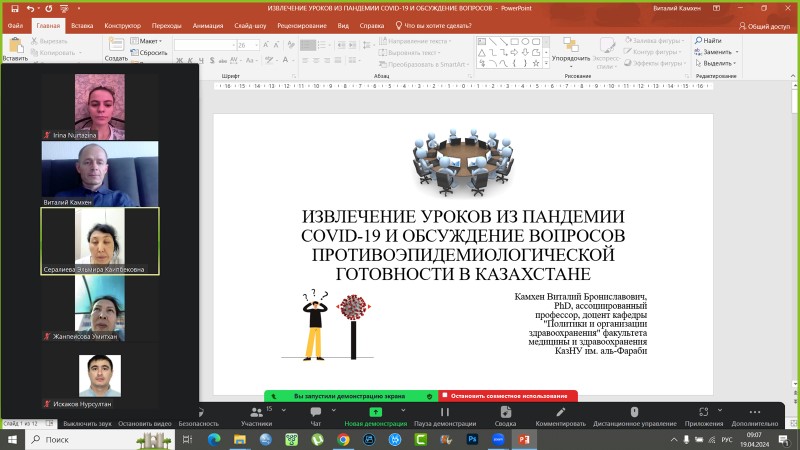Click the Вставить paste icon
Viewport: 800px width, 450px height.
tap(15, 49)
